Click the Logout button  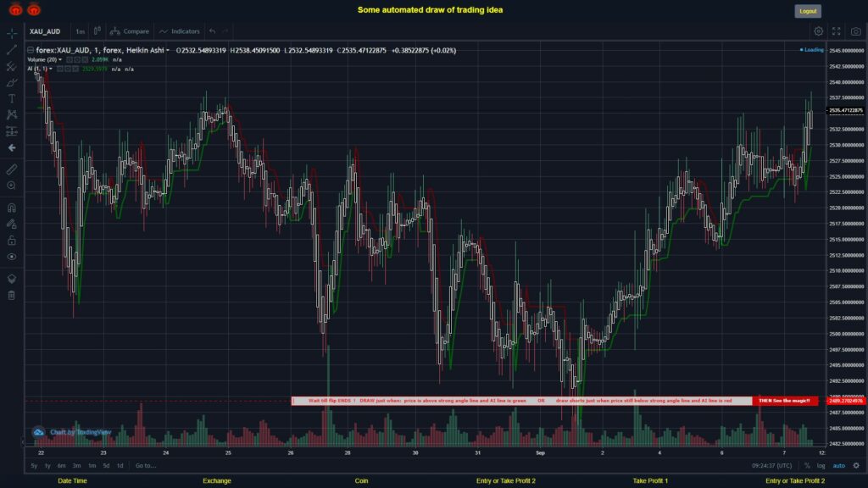pos(808,11)
